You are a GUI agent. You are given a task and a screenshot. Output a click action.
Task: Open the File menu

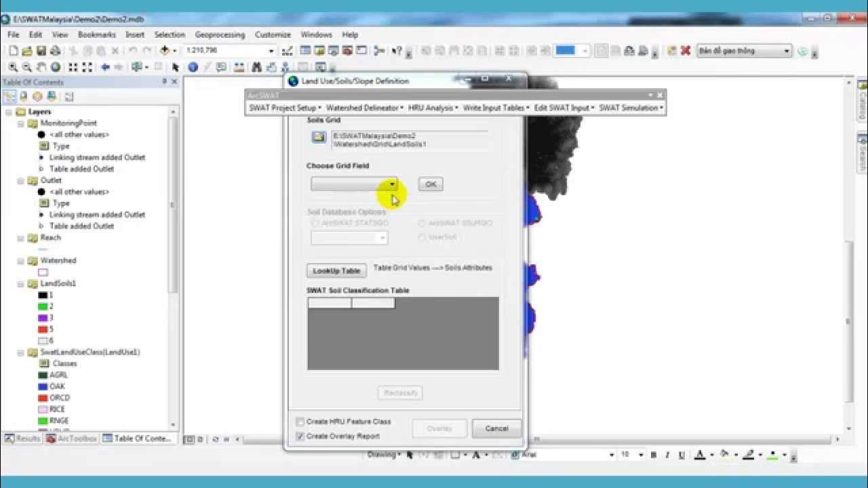14,35
